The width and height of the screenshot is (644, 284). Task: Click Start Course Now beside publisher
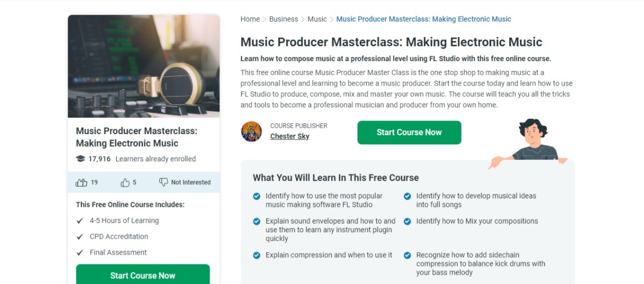[409, 132]
